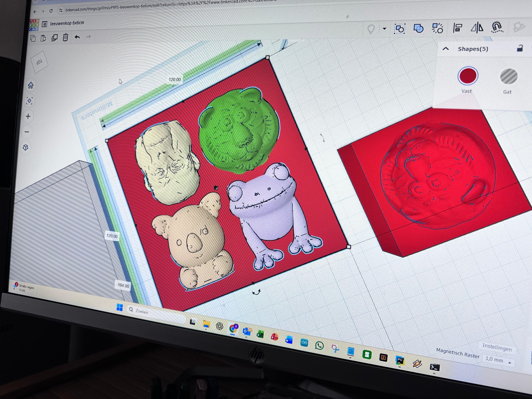Toggle the lock editing padlock

point(520,49)
